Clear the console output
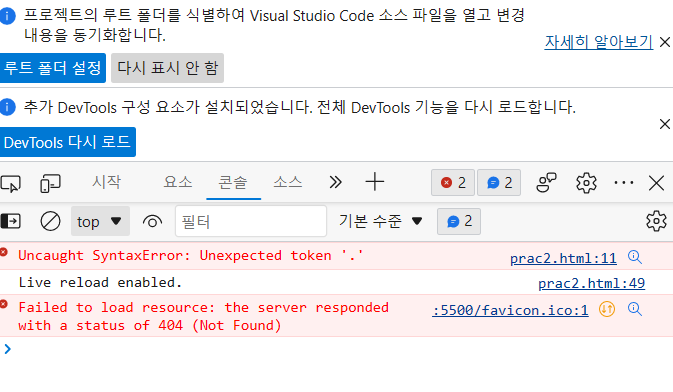 click(x=50, y=222)
